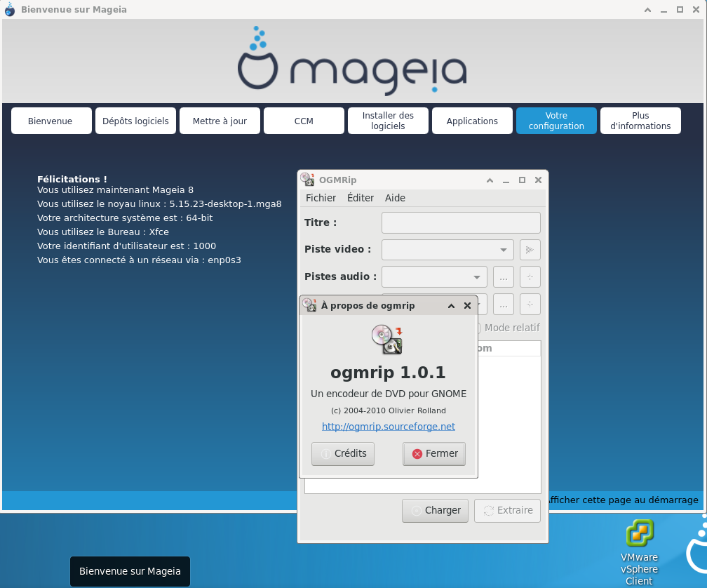This screenshot has height=588, width=707.
Task: Minimize the OGMRip window
Action: tap(506, 180)
